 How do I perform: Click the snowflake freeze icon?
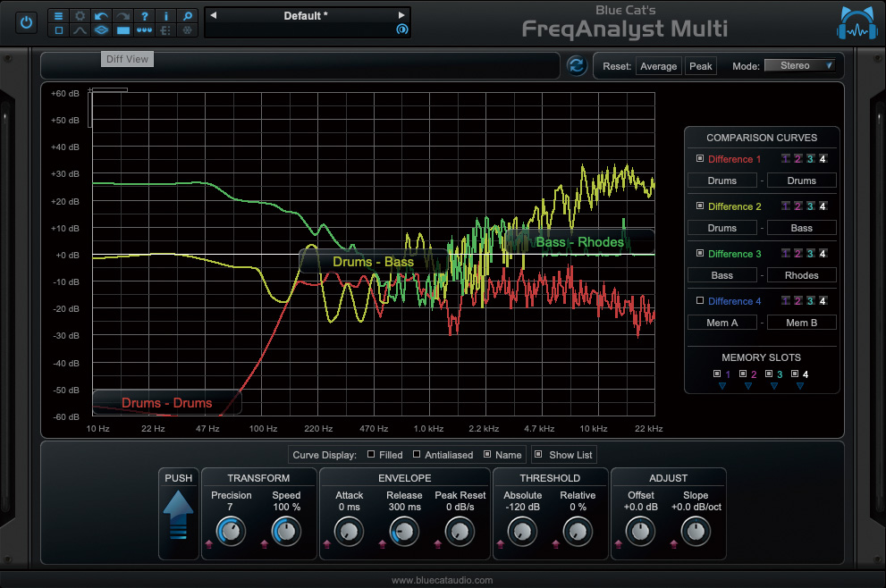tap(187, 30)
